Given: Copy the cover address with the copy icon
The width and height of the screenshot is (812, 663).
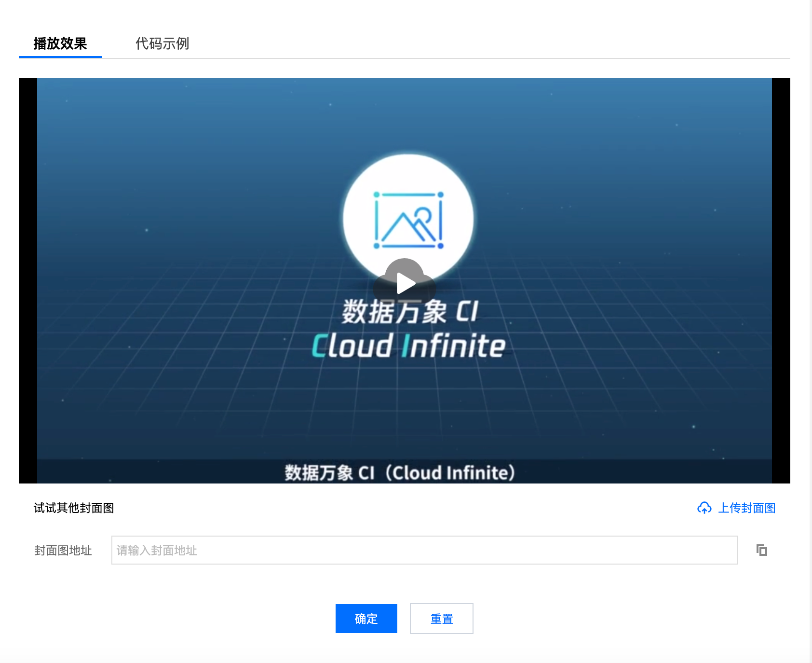Looking at the screenshot, I should (x=762, y=550).
